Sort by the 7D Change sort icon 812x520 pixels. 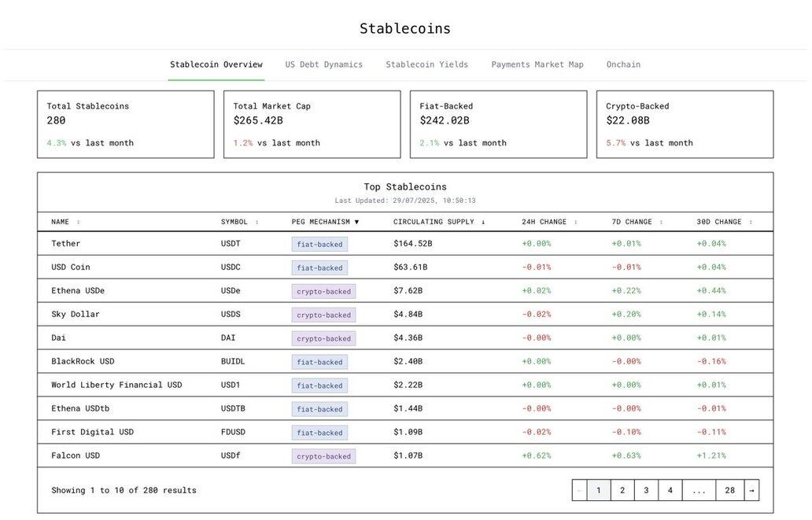[x=661, y=222]
